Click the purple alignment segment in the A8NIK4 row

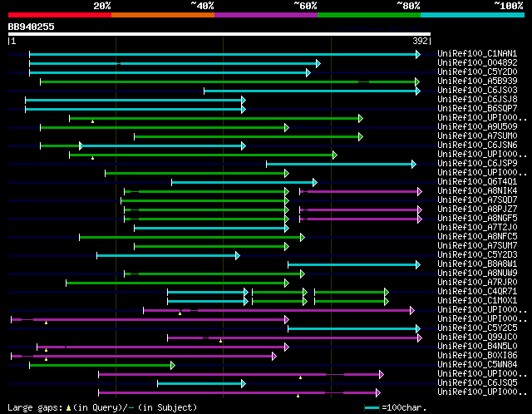click(361, 192)
